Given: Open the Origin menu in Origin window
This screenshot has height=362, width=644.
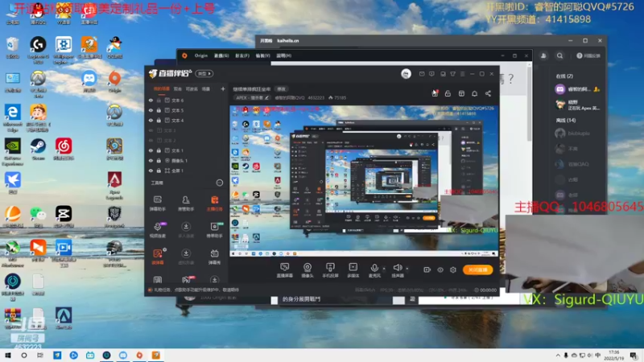Looking at the screenshot, I should pos(200,56).
